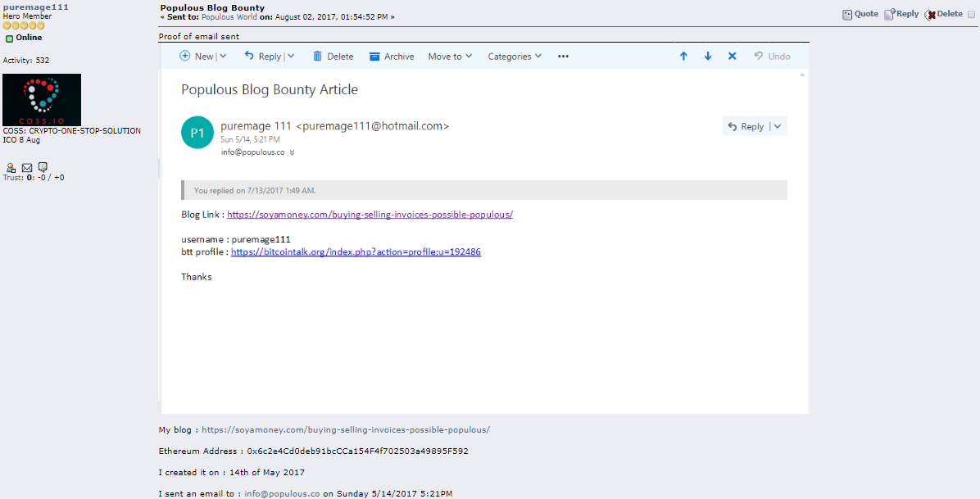Viewport: 980px width, 499px height.
Task: Click the Hero Member star rating icons
Action: [24, 25]
